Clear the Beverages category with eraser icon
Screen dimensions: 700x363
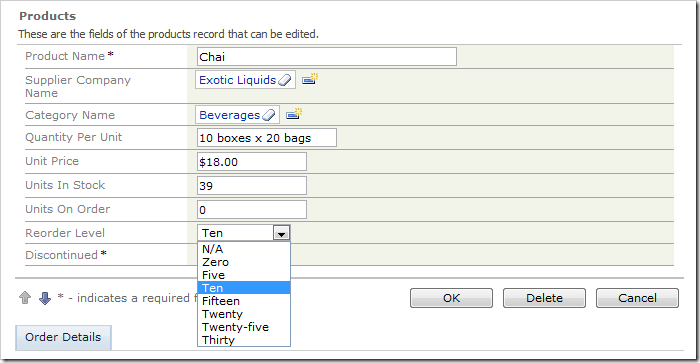269,115
